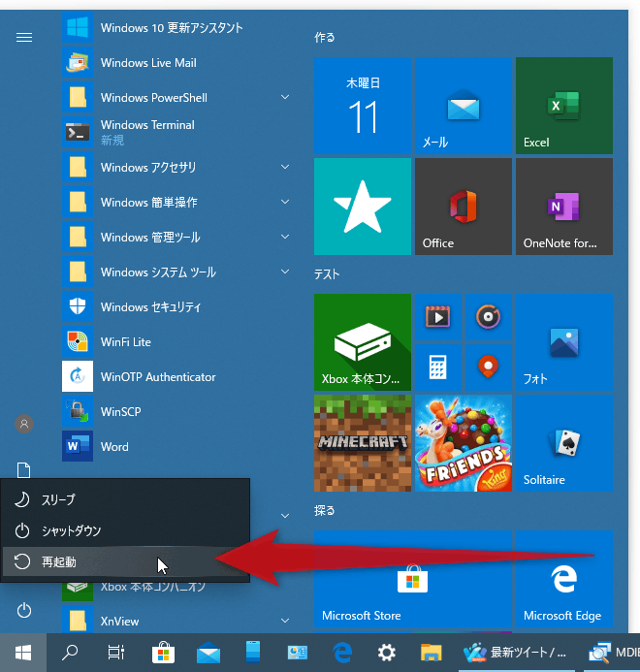Click the Windows Start button on taskbar

23,653
